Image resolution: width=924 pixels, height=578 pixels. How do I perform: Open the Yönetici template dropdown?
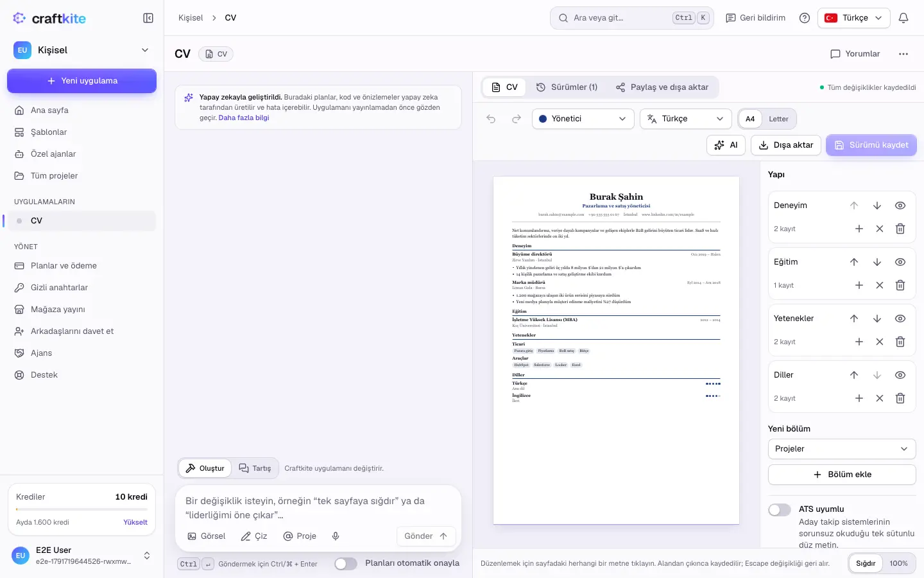(x=583, y=119)
